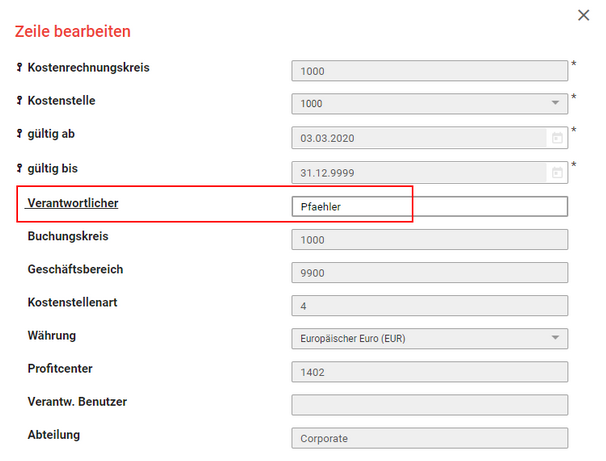Click help icon beside gültig bis

click(x=19, y=167)
